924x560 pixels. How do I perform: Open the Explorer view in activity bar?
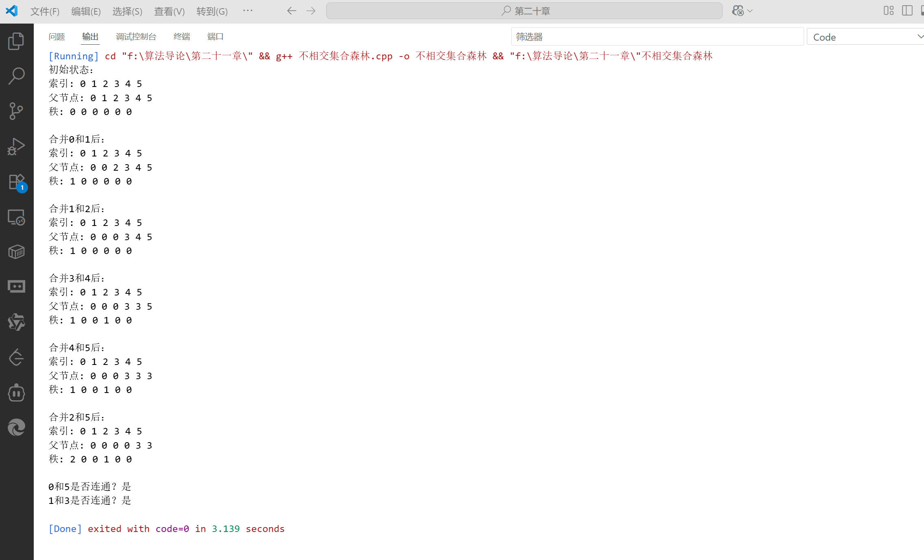click(x=16, y=41)
